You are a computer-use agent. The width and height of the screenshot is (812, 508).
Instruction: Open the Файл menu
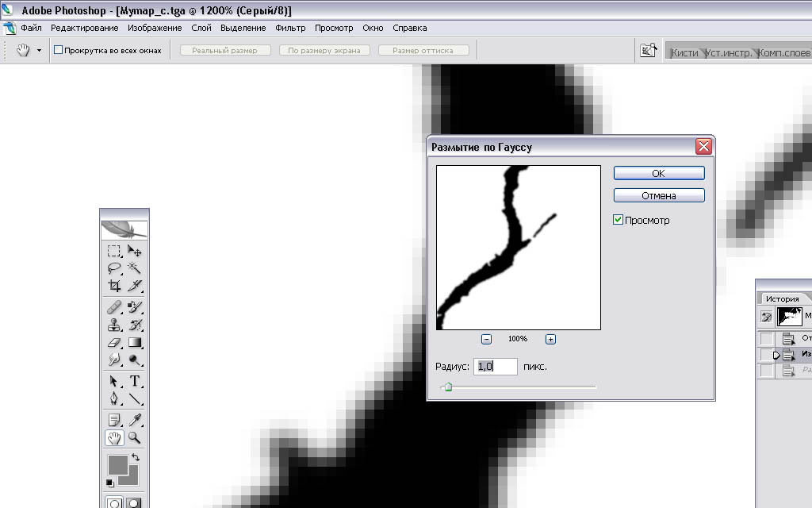click(x=31, y=28)
